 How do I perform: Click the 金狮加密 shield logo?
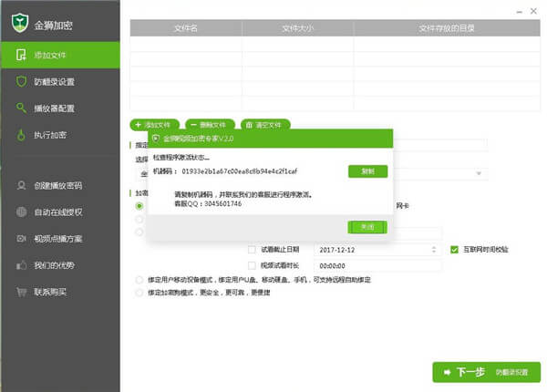19,23
